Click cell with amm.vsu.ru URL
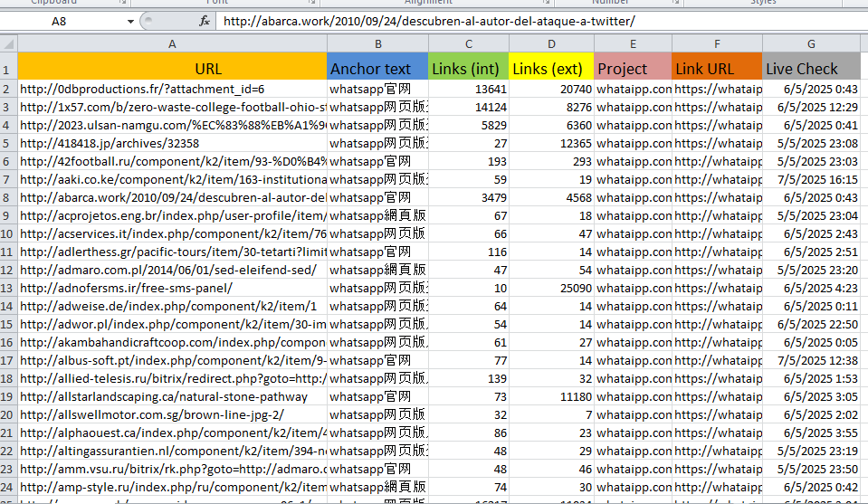This screenshot has height=504, width=868. [x=172, y=469]
